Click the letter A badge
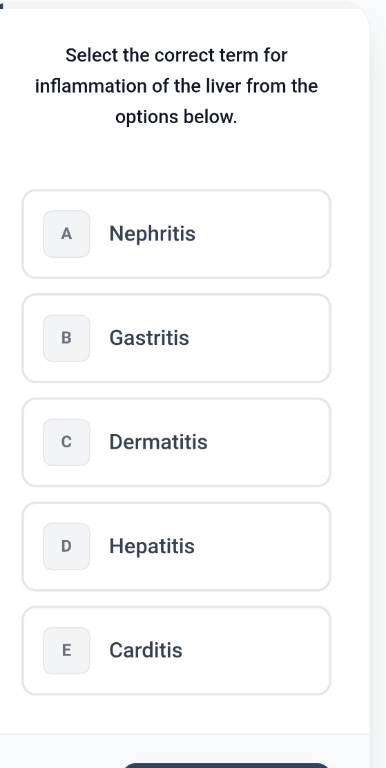 coord(67,234)
